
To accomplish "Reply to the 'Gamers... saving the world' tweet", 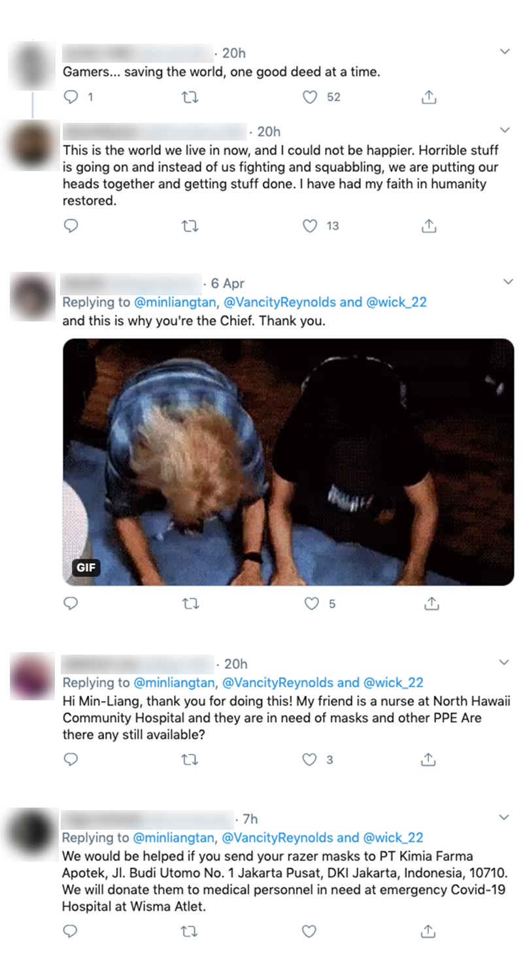I will click(71, 97).
